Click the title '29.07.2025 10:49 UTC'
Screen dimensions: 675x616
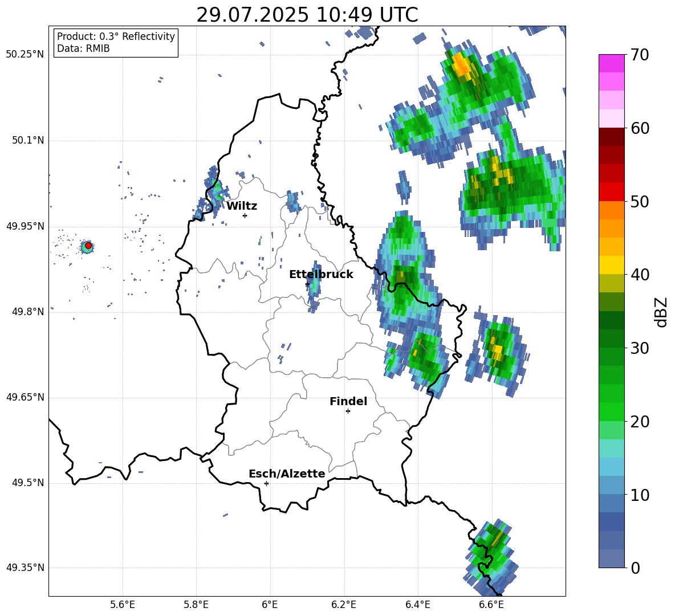tap(307, 15)
